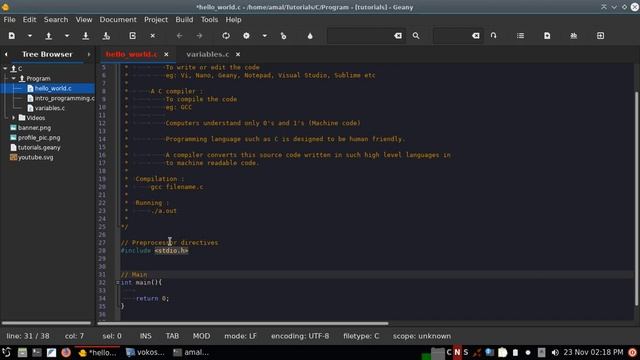Click the Close file toolbar icon

click(153, 36)
